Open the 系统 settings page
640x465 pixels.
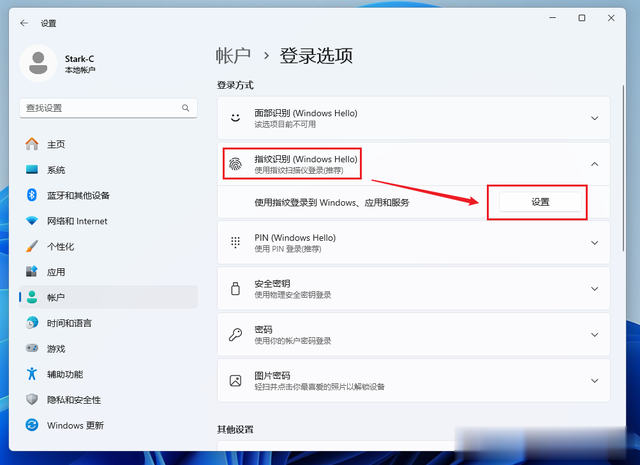coord(108,169)
